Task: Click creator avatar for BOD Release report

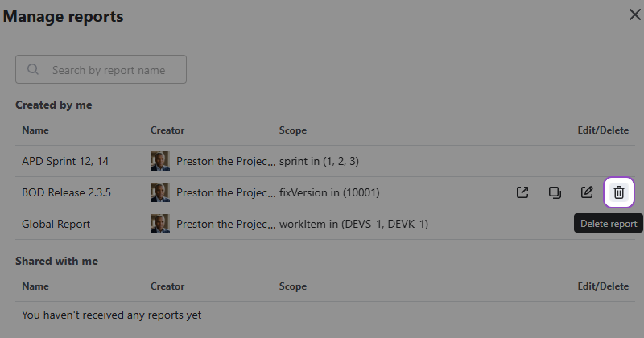Action: pos(159,192)
